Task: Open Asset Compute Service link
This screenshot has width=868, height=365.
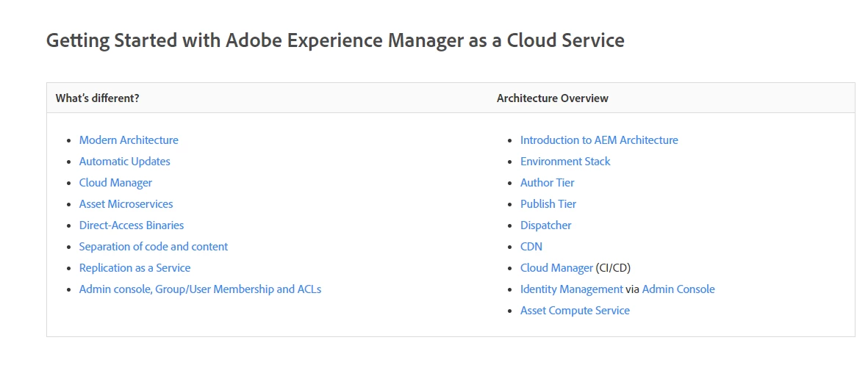Action: coord(575,311)
